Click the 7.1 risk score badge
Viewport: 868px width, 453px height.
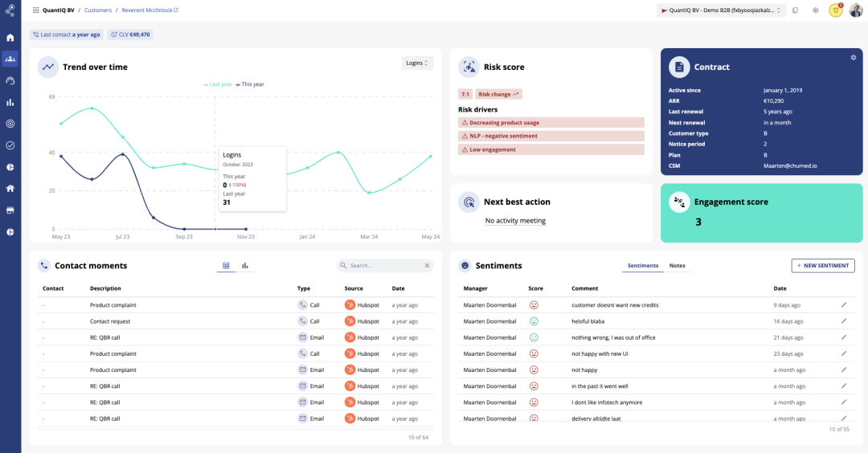(x=465, y=94)
